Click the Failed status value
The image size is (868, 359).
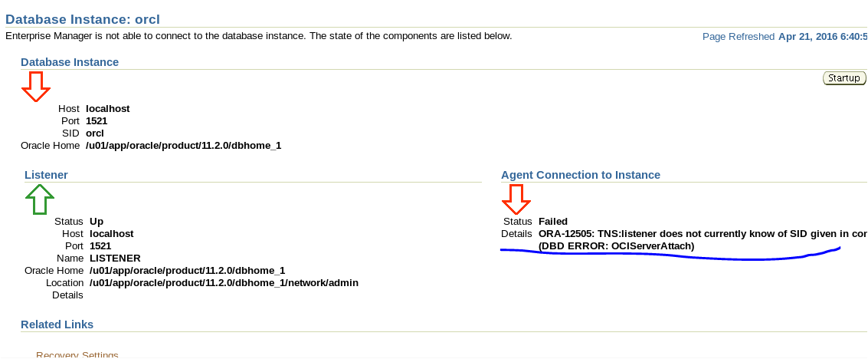pos(553,222)
